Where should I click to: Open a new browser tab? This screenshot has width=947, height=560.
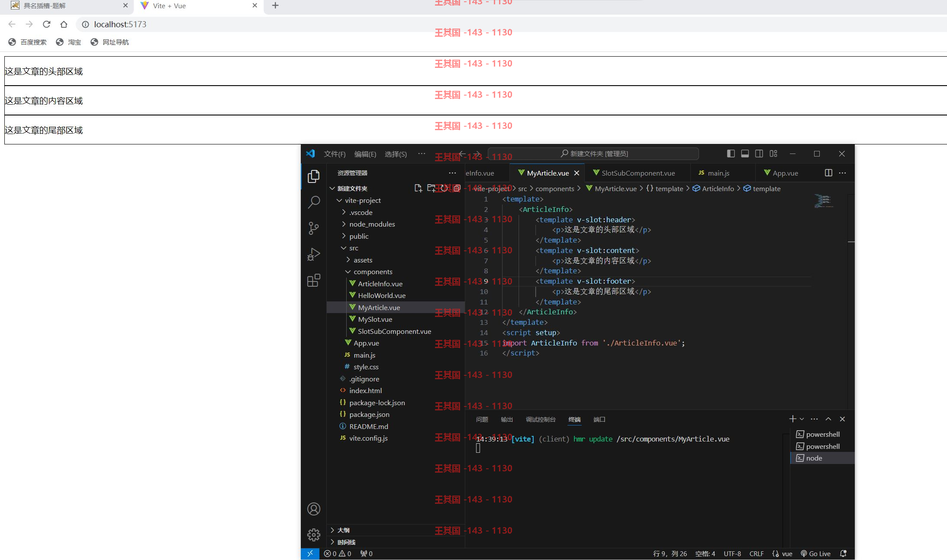tap(275, 6)
